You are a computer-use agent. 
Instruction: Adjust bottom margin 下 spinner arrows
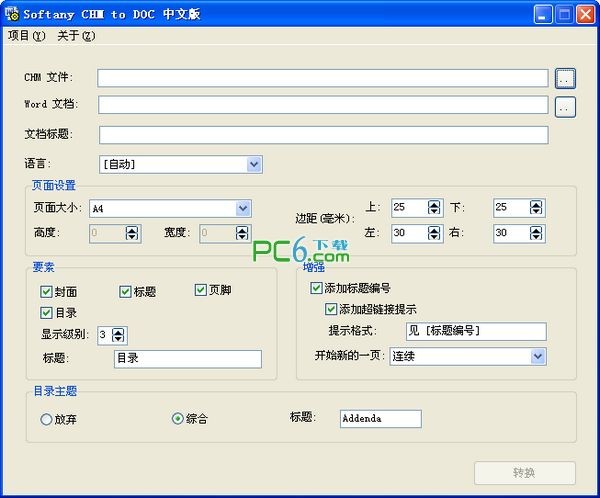536,207
